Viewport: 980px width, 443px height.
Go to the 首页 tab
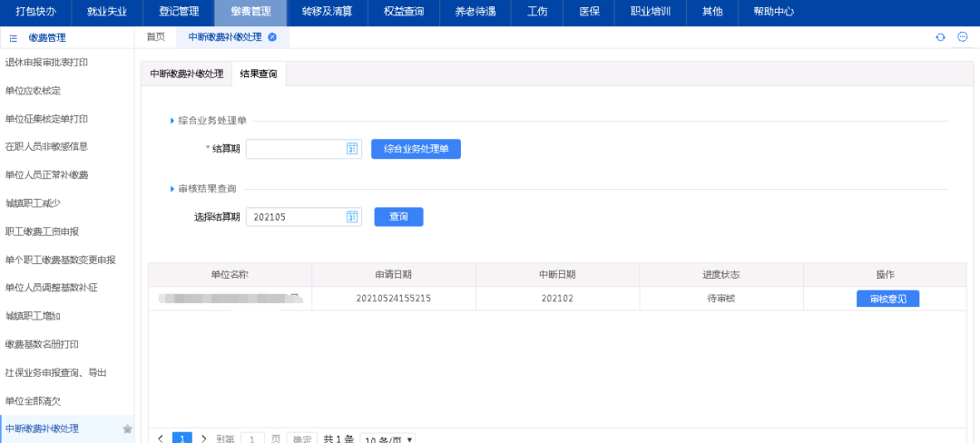(155, 37)
